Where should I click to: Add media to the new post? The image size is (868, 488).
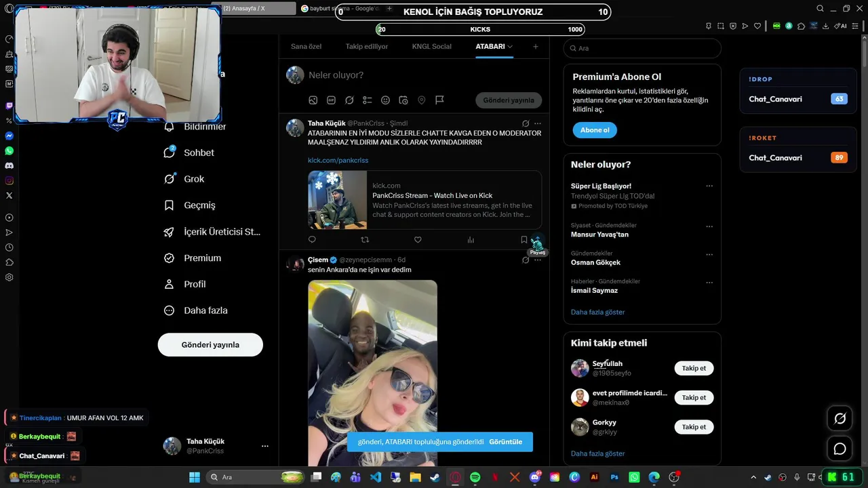pos(313,100)
